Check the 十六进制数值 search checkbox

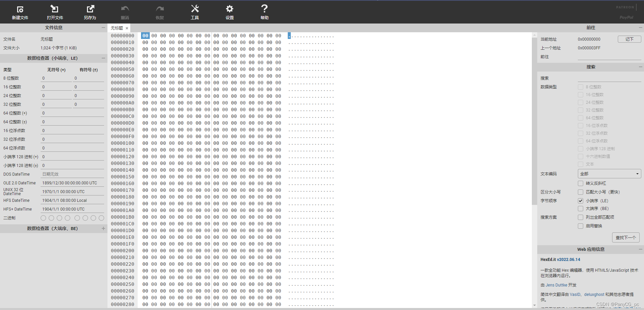click(580, 157)
